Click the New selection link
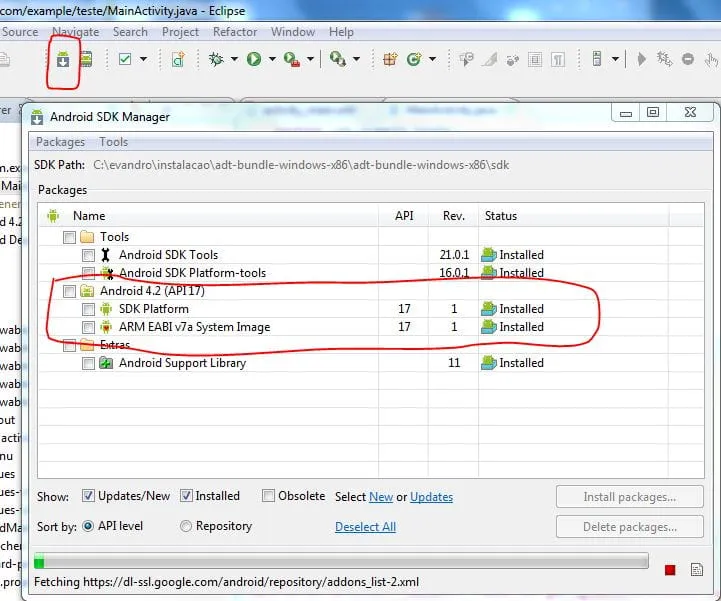The height and width of the screenshot is (601, 721). [x=381, y=497]
